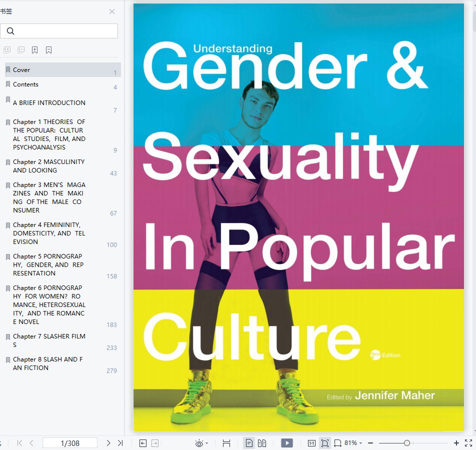
Task: Click page number 100 for Chapter 4
Action: (111, 244)
